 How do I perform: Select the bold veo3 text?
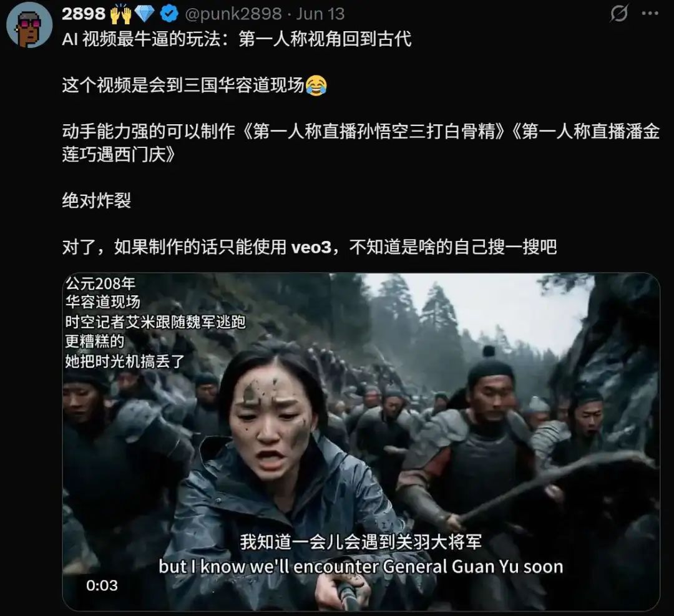click(311, 247)
